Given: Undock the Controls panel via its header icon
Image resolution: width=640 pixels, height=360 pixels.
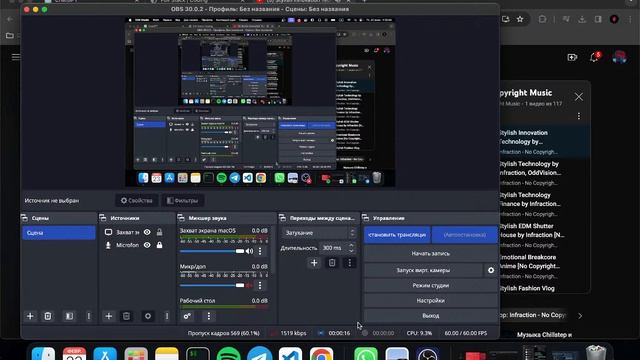Looking at the screenshot, I should coord(365,218).
